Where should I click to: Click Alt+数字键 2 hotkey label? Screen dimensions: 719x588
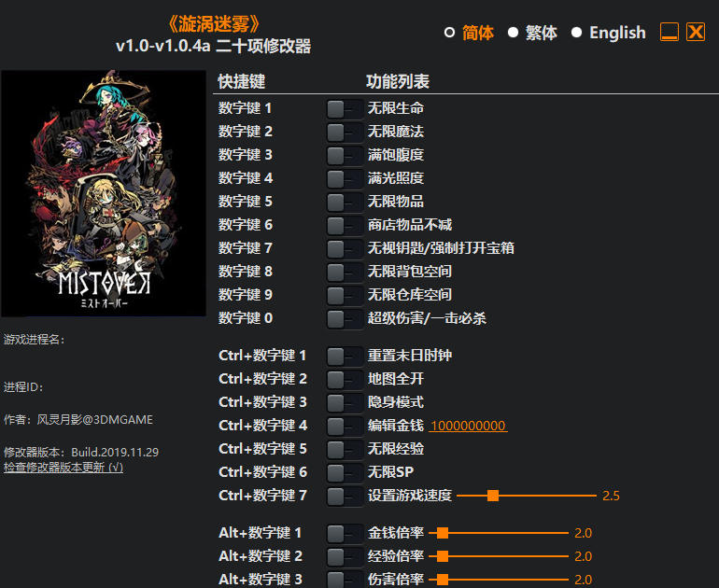[x=261, y=556]
